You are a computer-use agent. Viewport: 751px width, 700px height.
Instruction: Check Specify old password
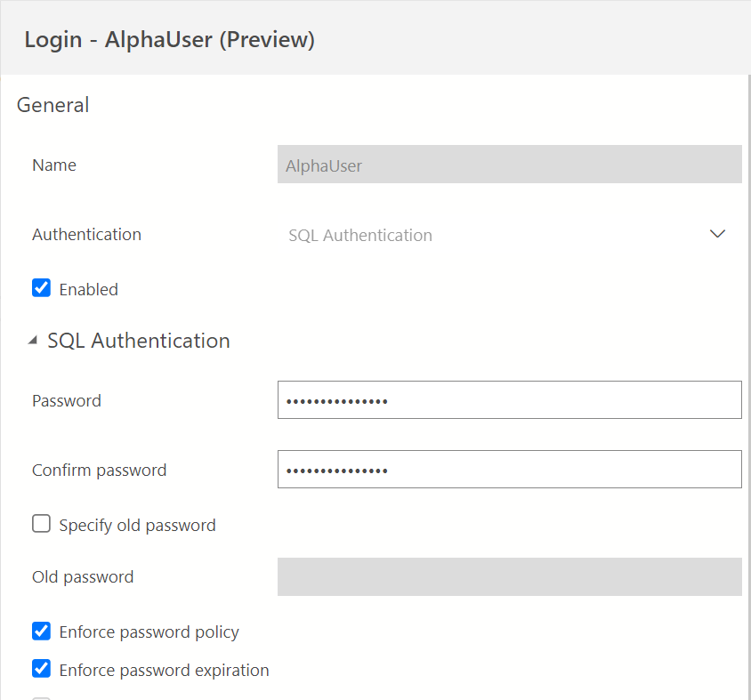tap(41, 523)
